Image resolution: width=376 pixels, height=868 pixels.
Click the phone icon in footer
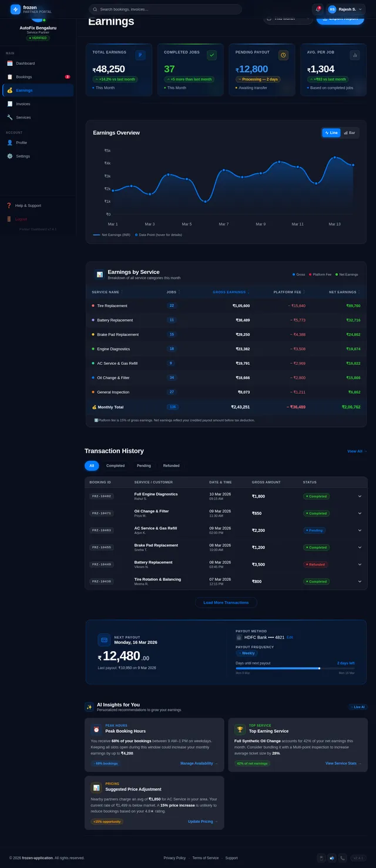pos(343,857)
